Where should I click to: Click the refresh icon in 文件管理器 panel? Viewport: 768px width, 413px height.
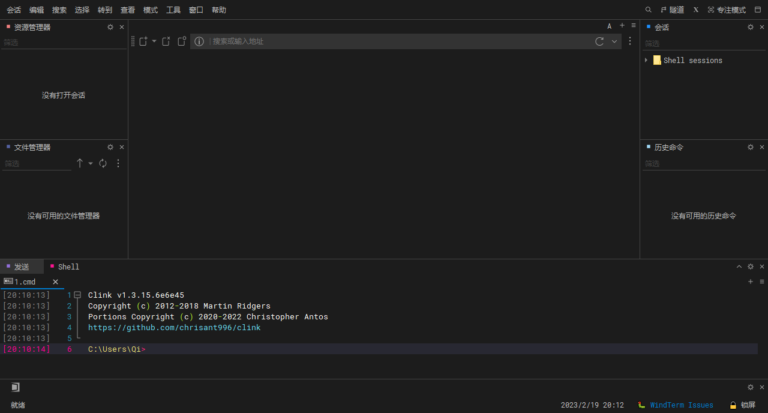102,163
